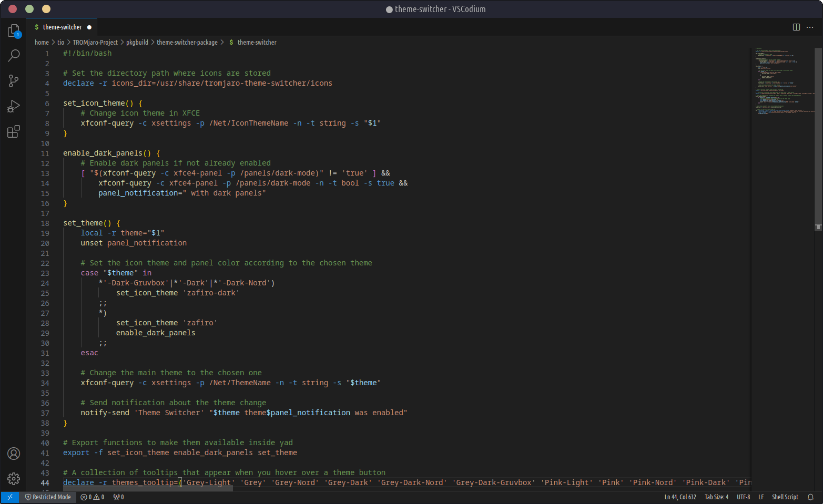This screenshot has height=504, width=823.
Task: Open the Search view icon
Action: [14, 56]
